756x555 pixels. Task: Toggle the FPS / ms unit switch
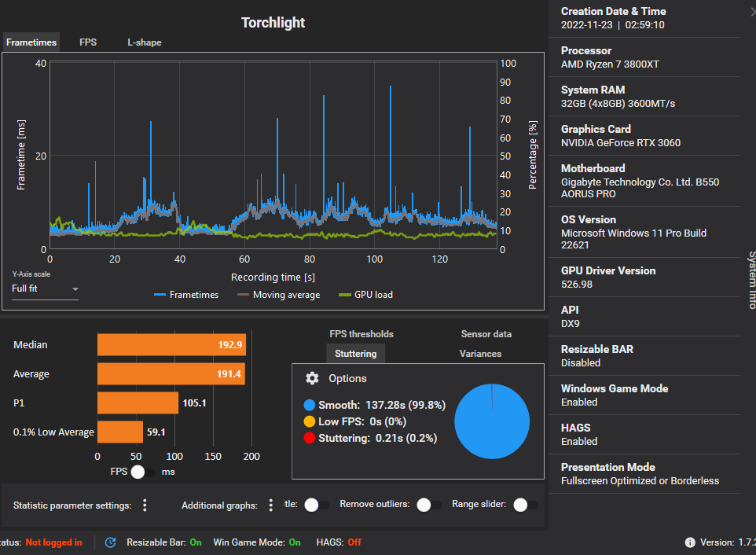[143, 472]
